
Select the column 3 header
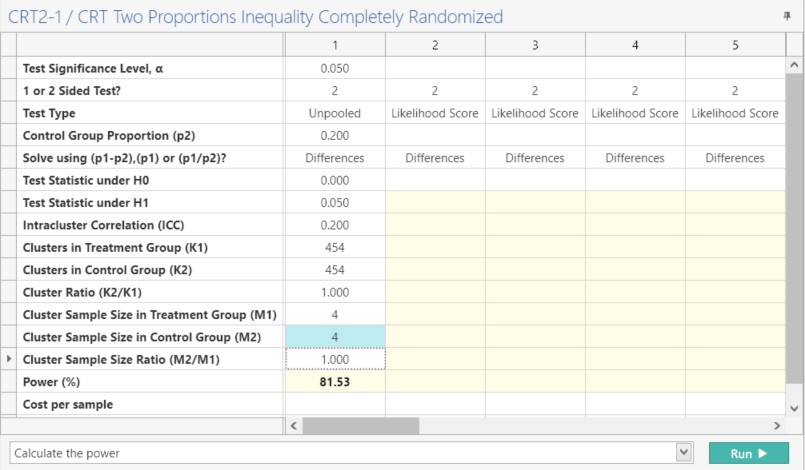pyautogui.click(x=535, y=45)
